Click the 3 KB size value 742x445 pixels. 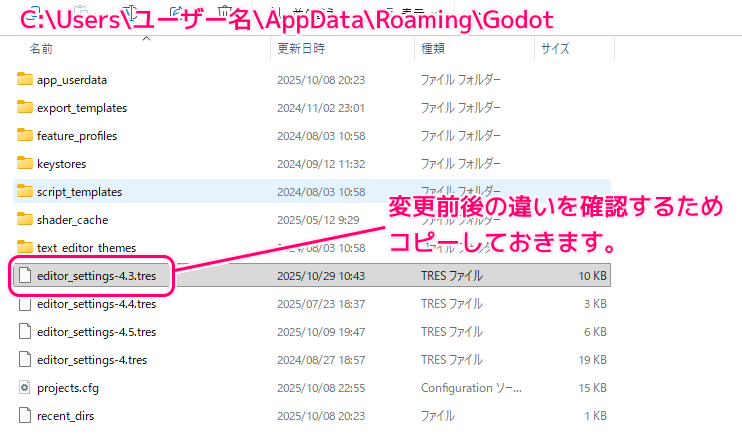(595, 303)
